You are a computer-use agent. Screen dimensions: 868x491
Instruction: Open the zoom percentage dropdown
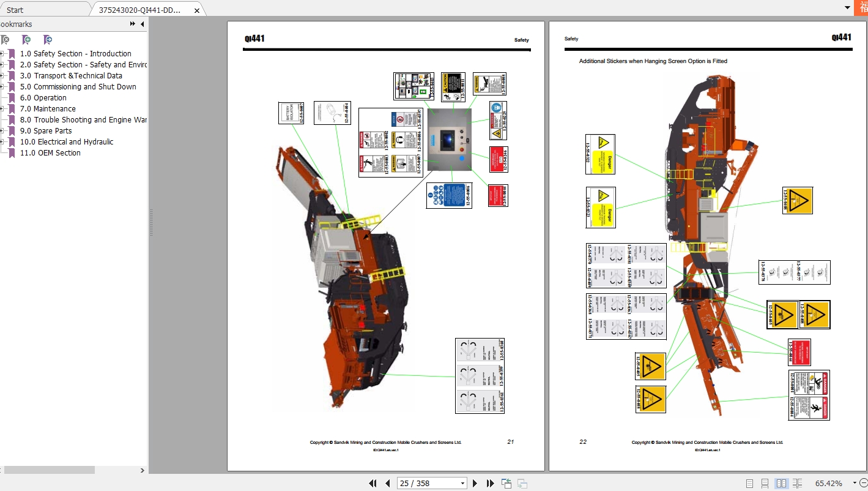tap(855, 483)
